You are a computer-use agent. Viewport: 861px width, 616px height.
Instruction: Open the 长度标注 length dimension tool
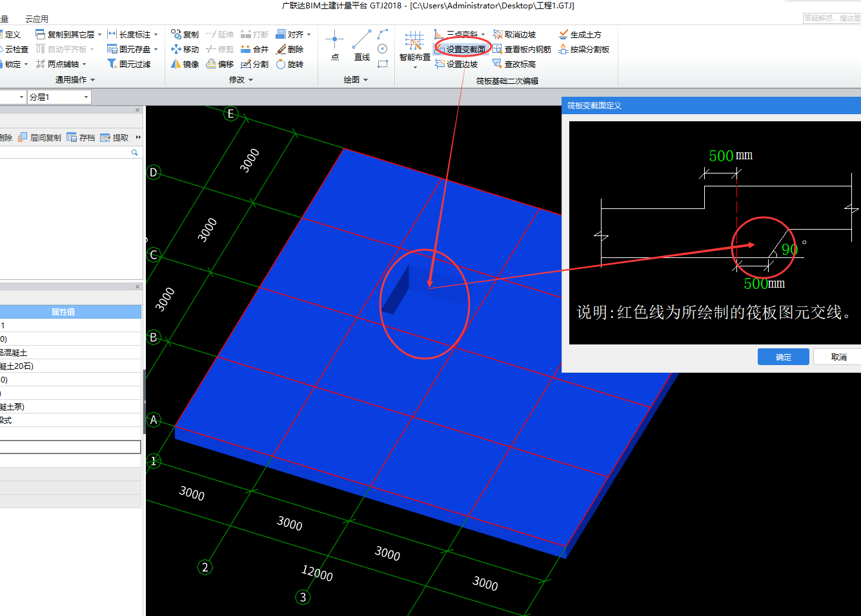point(129,35)
